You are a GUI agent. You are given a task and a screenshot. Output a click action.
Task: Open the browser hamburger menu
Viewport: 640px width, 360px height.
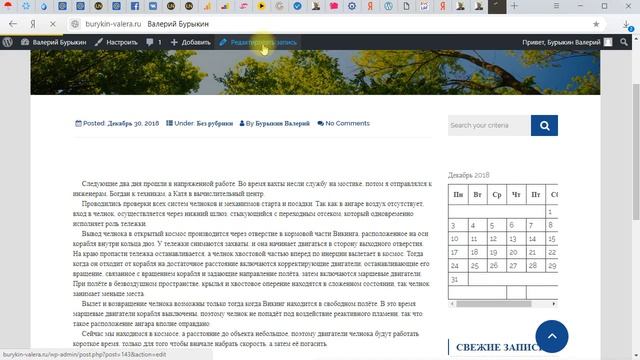[x=556, y=6]
